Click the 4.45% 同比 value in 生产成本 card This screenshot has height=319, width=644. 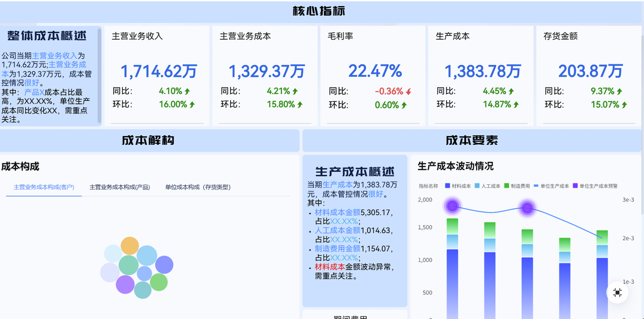pos(495,91)
